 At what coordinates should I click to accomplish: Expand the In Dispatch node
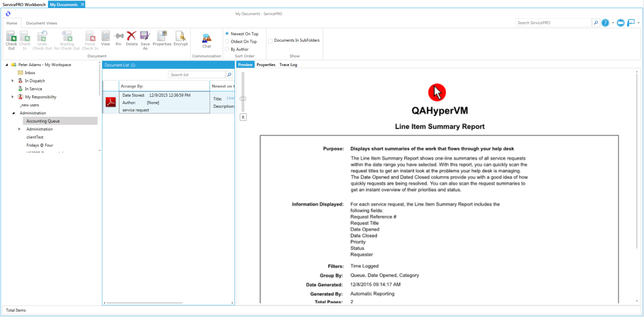coord(13,81)
